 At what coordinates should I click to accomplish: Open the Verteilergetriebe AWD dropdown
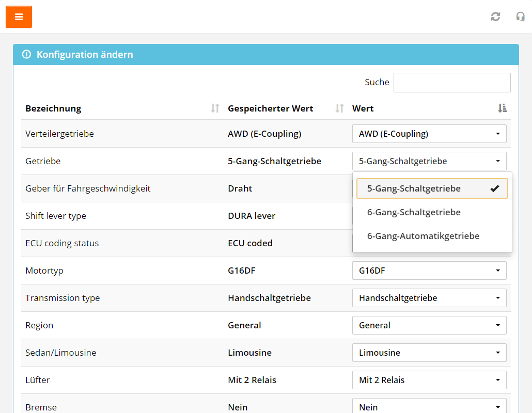429,134
